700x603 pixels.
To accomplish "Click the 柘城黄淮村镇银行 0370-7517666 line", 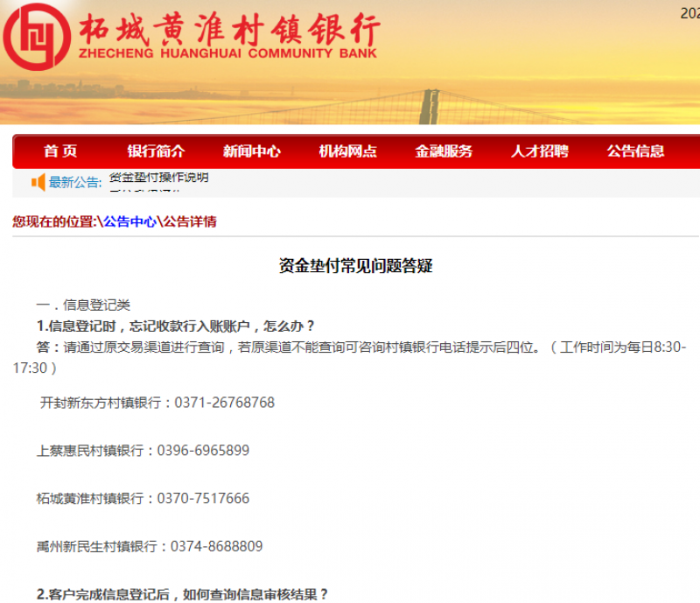I will pyautogui.click(x=143, y=498).
